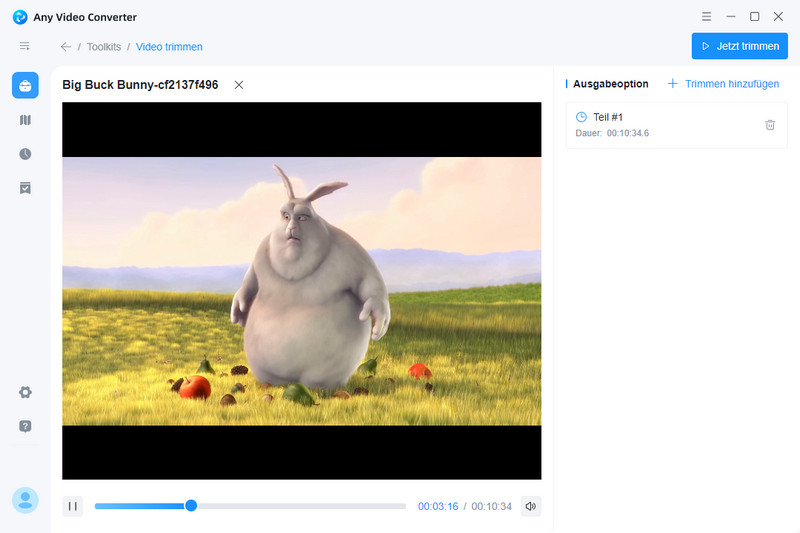
Task: Select the Teil #1 segment entry
Action: (677, 125)
